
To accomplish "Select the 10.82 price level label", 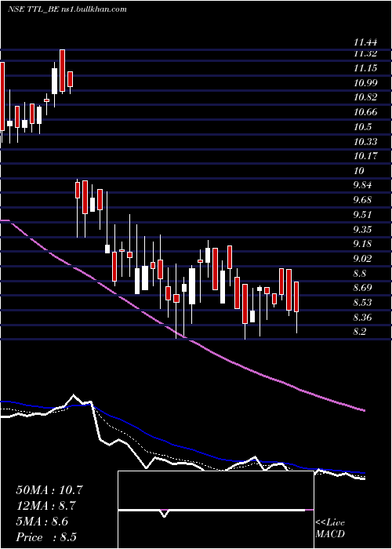I will [x=365, y=97].
